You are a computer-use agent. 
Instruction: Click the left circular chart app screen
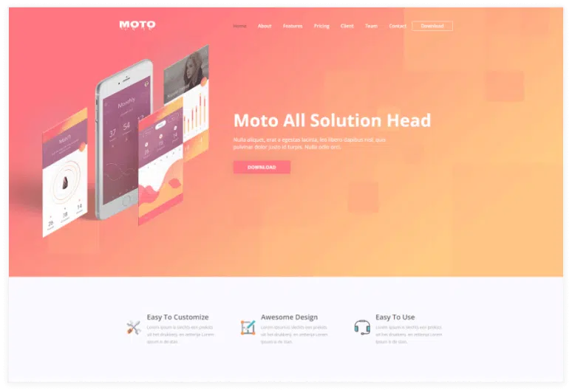(65, 173)
